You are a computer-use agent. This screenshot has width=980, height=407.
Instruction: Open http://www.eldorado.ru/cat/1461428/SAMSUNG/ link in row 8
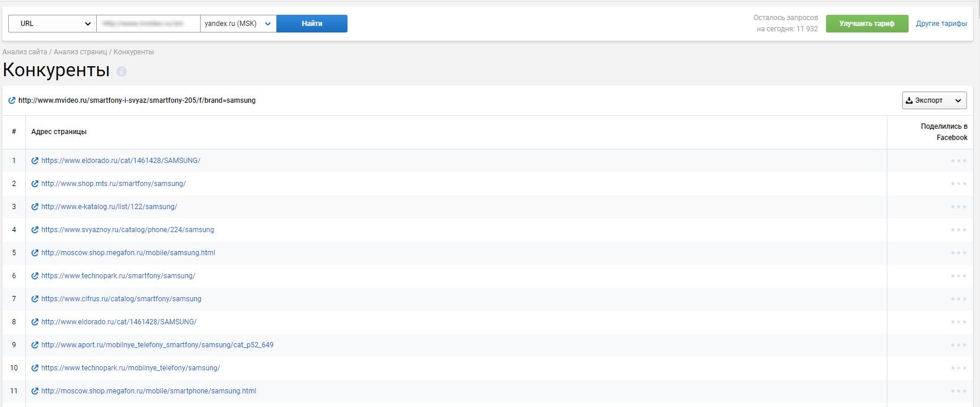(119, 322)
